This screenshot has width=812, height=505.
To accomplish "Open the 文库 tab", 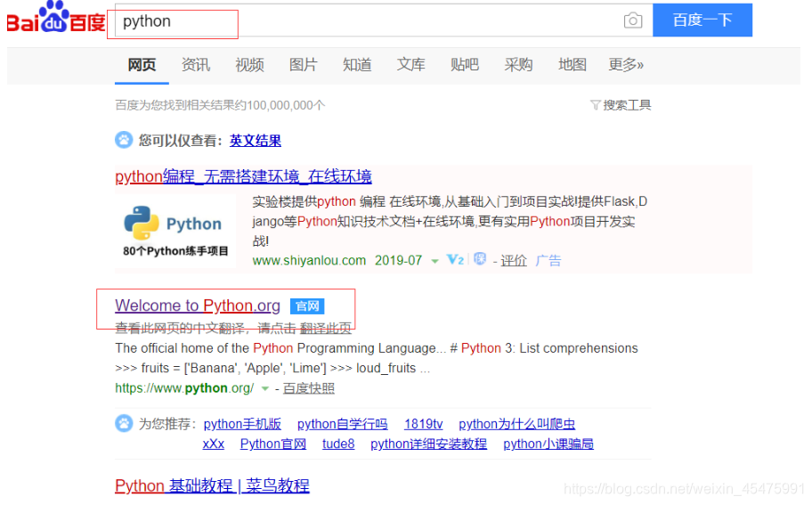I will 411,65.
